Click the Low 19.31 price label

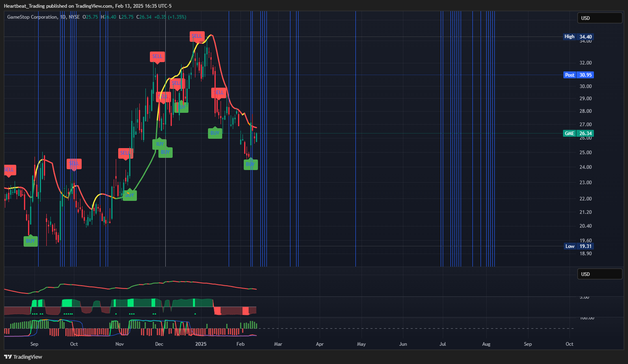click(x=578, y=246)
